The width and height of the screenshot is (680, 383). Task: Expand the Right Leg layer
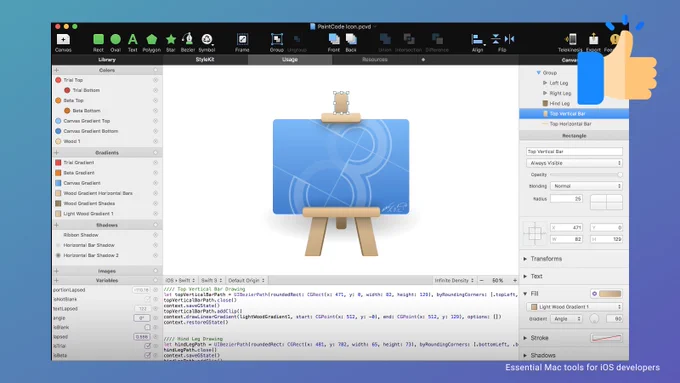pyautogui.click(x=545, y=93)
